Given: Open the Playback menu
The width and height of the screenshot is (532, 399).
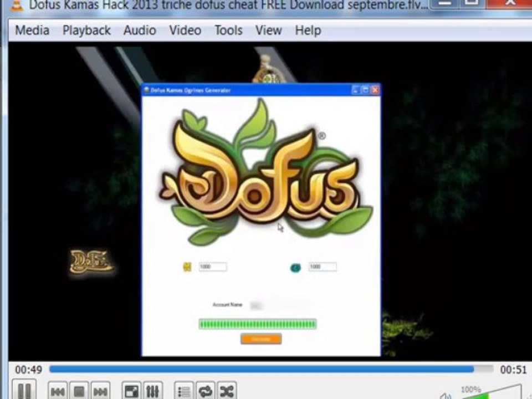Looking at the screenshot, I should [x=86, y=30].
